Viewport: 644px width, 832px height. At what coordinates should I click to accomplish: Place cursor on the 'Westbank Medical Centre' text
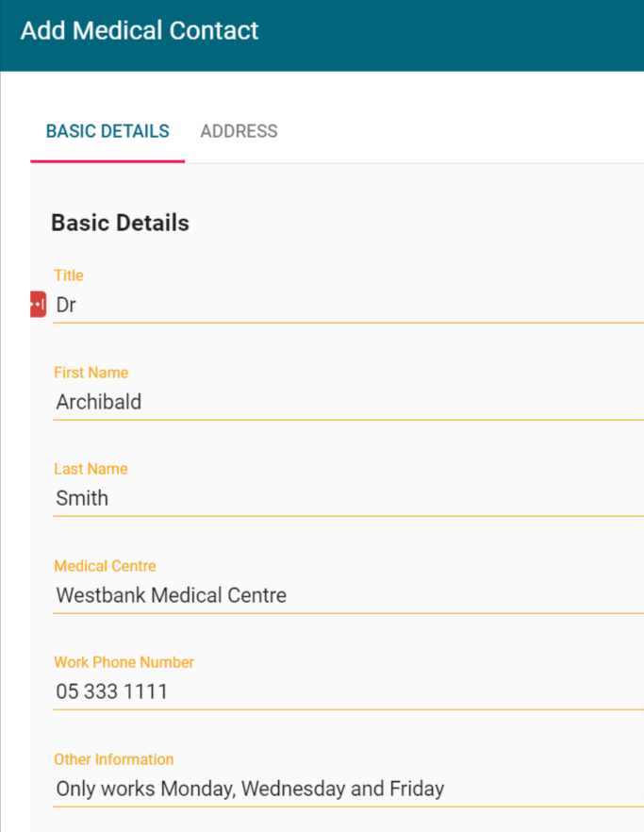tap(171, 595)
